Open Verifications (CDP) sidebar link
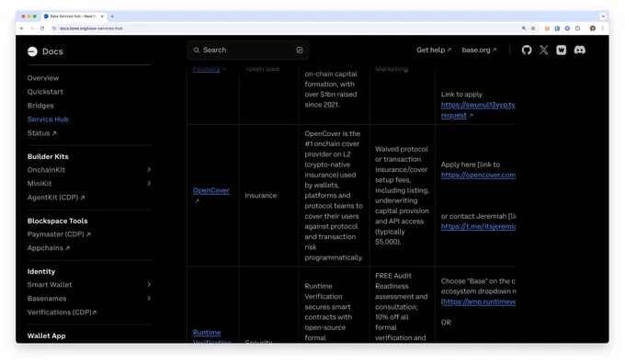 [62, 313]
